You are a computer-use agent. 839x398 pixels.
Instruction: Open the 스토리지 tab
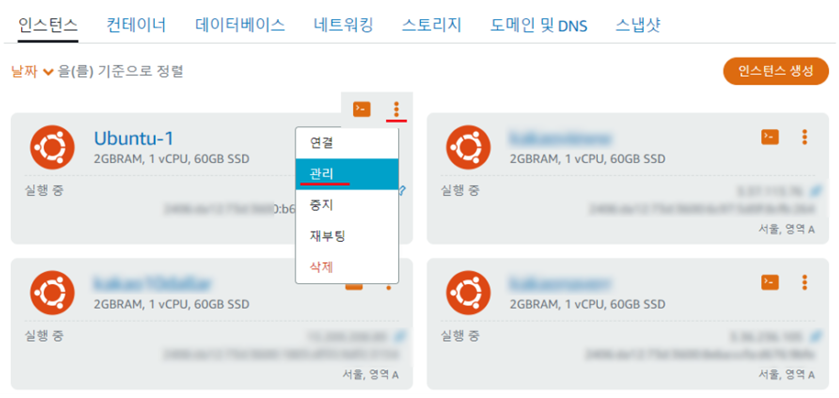coord(431,25)
